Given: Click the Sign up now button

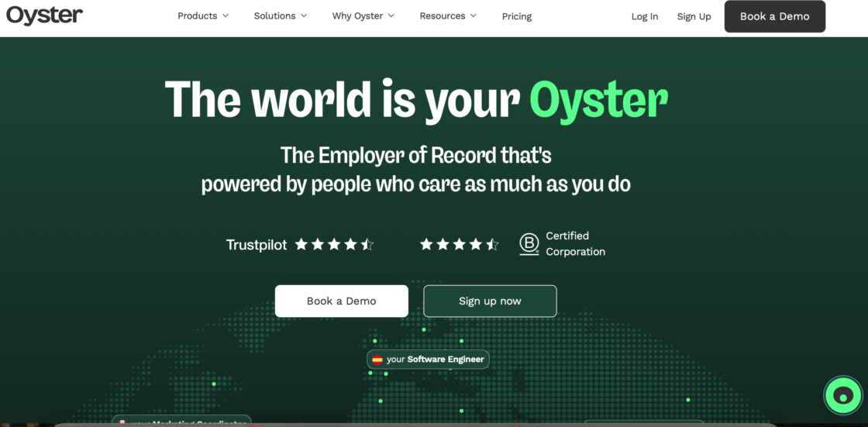Looking at the screenshot, I should [490, 301].
